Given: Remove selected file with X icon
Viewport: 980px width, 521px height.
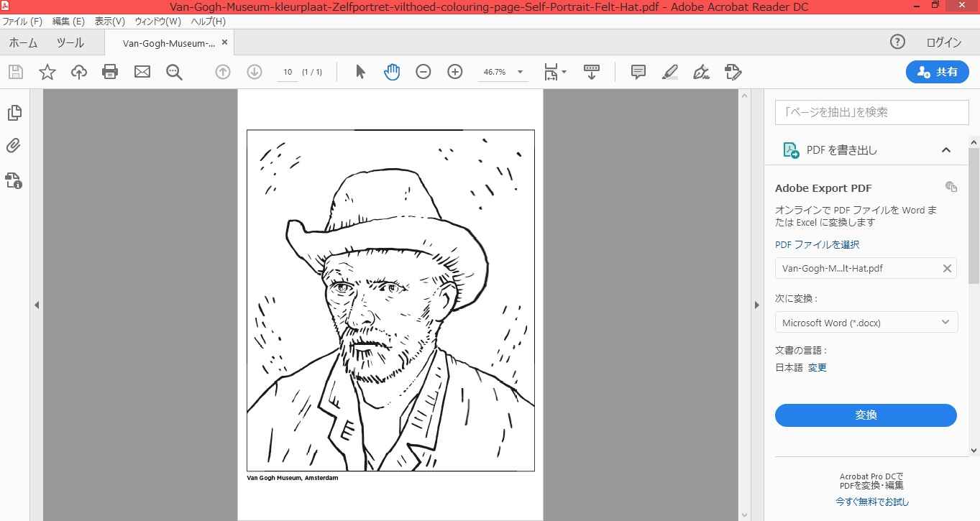Looking at the screenshot, I should [x=947, y=268].
